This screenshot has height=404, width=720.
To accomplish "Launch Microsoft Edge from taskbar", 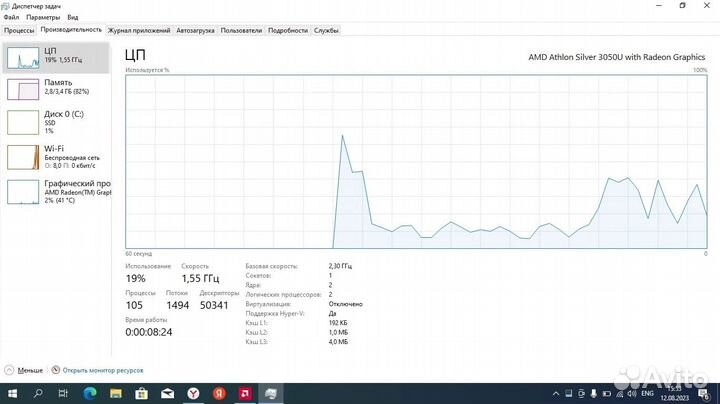I will [90, 393].
